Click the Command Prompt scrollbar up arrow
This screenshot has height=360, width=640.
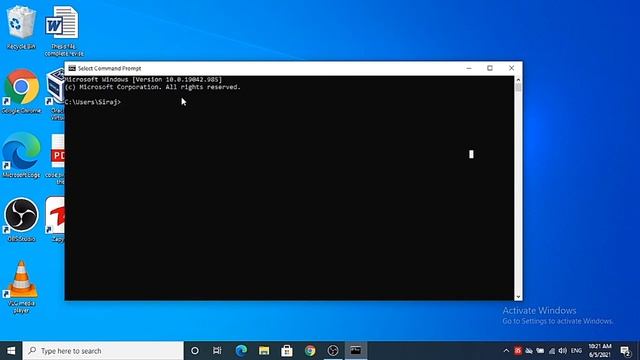[518, 80]
